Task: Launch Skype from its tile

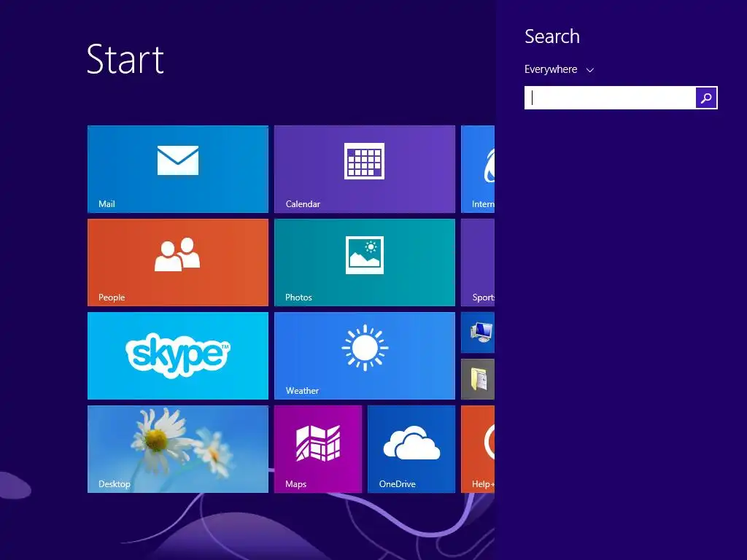Action: point(178,356)
